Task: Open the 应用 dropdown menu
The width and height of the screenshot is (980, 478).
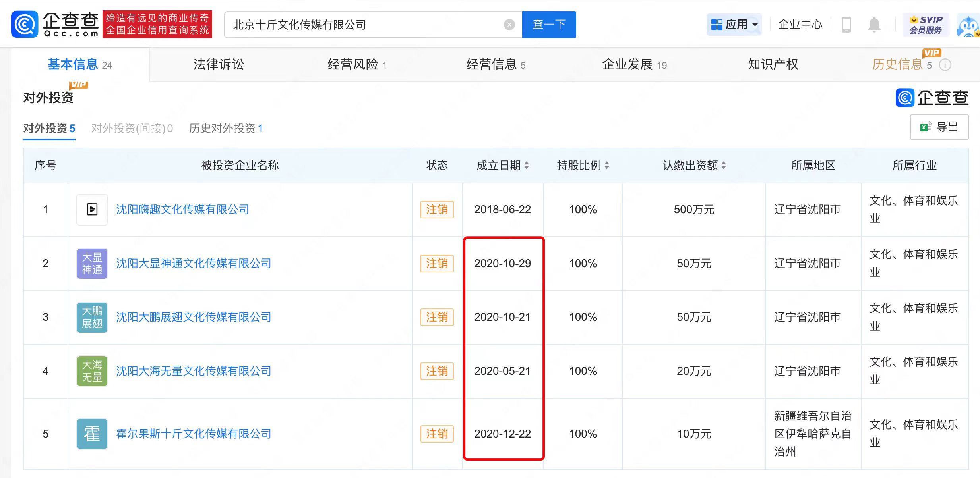Action: 734,24
